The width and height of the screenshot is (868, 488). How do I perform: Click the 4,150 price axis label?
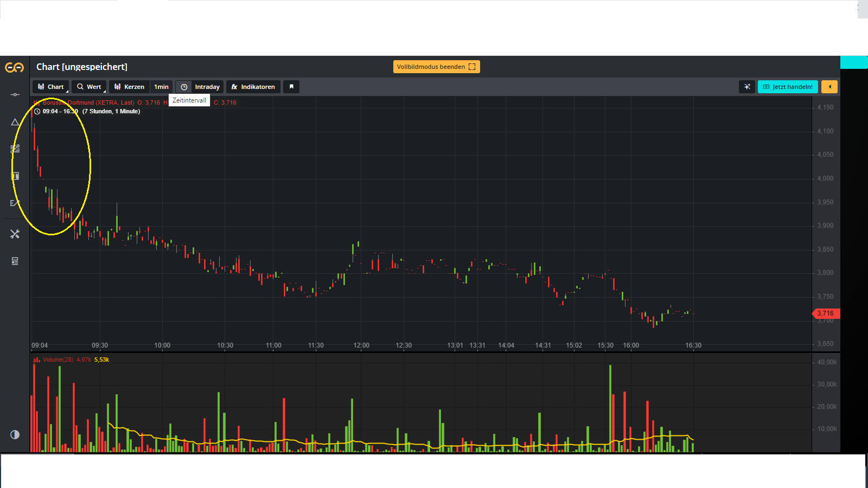pos(825,107)
